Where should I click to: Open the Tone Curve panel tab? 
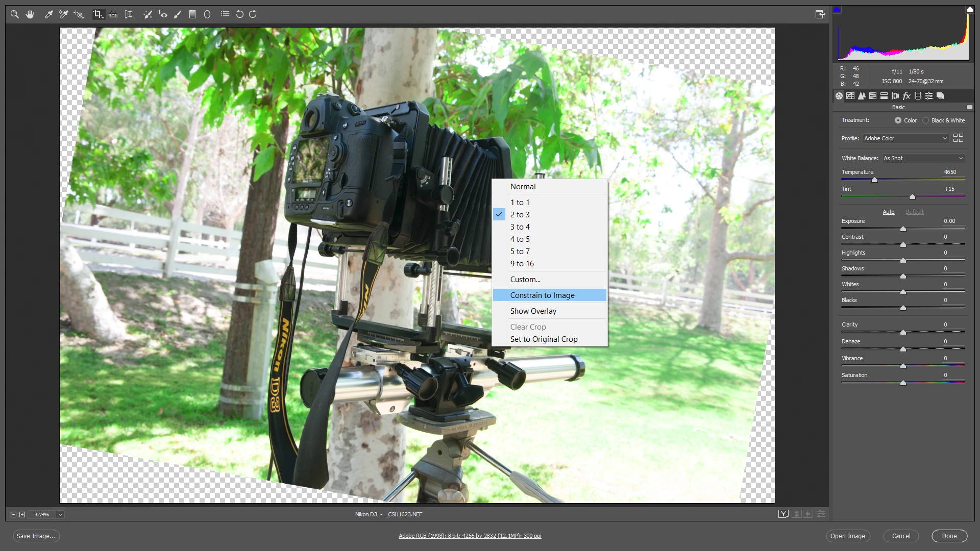[850, 96]
